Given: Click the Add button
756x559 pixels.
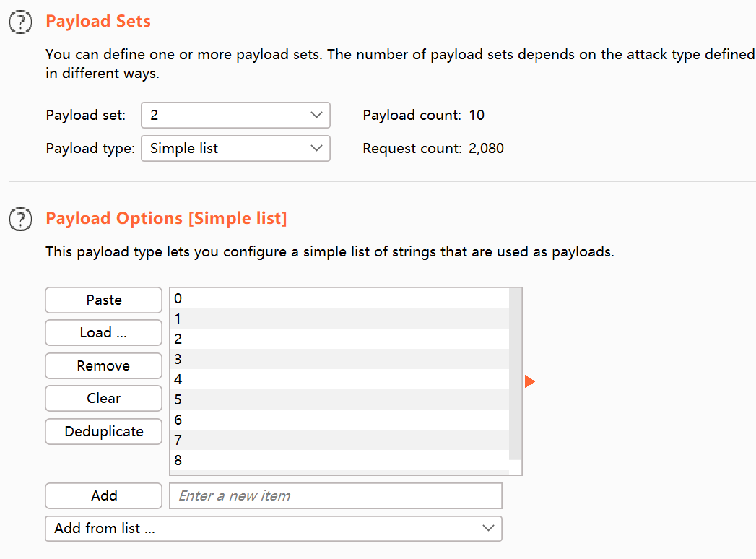Looking at the screenshot, I should point(103,496).
